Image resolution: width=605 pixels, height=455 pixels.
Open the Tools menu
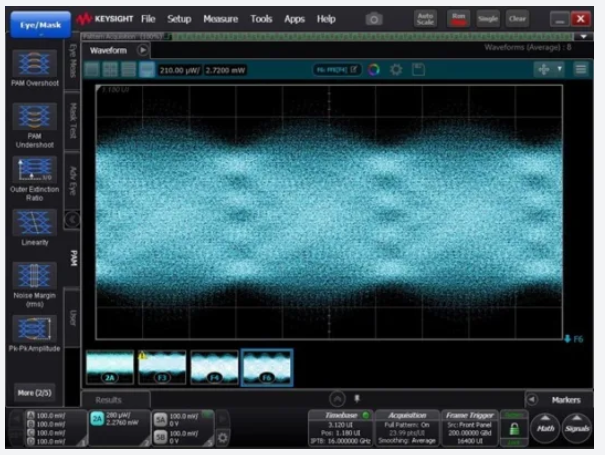pos(261,19)
